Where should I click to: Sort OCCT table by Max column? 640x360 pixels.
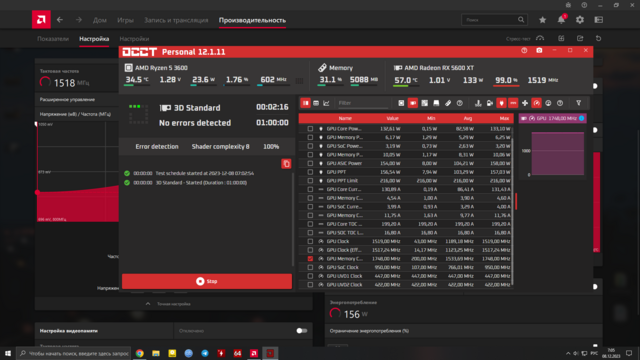pos(504,118)
